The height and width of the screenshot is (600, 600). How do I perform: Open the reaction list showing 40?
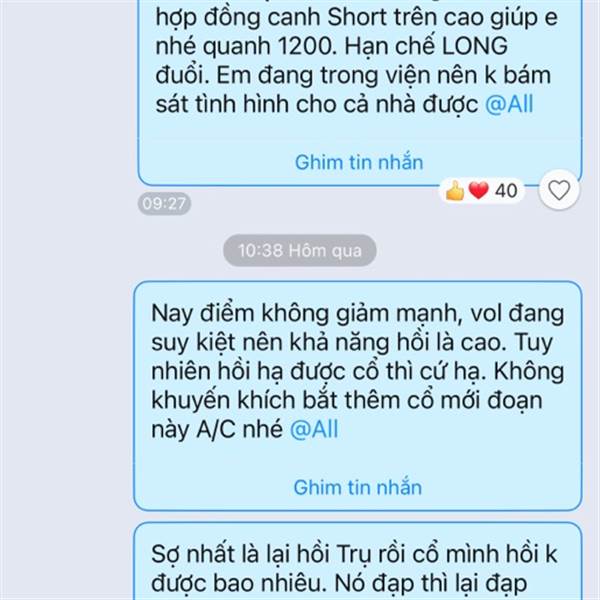point(482,190)
